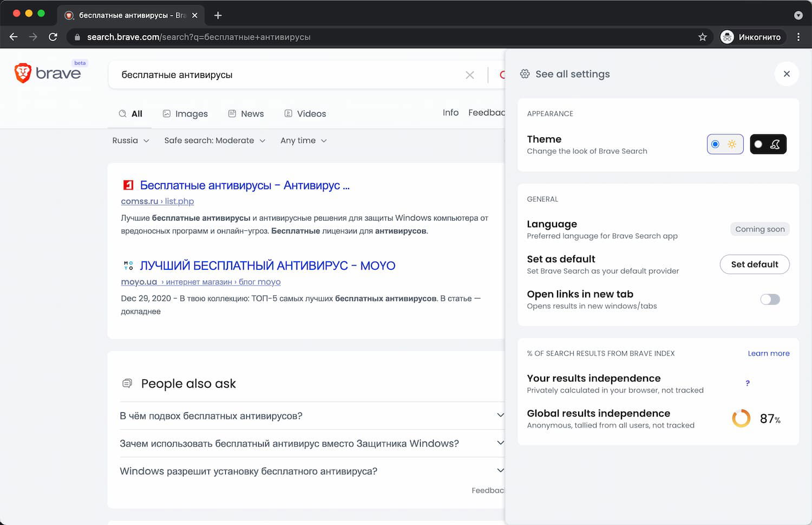The image size is (812, 525).
Task: Clear the search query with X icon
Action: pos(470,75)
